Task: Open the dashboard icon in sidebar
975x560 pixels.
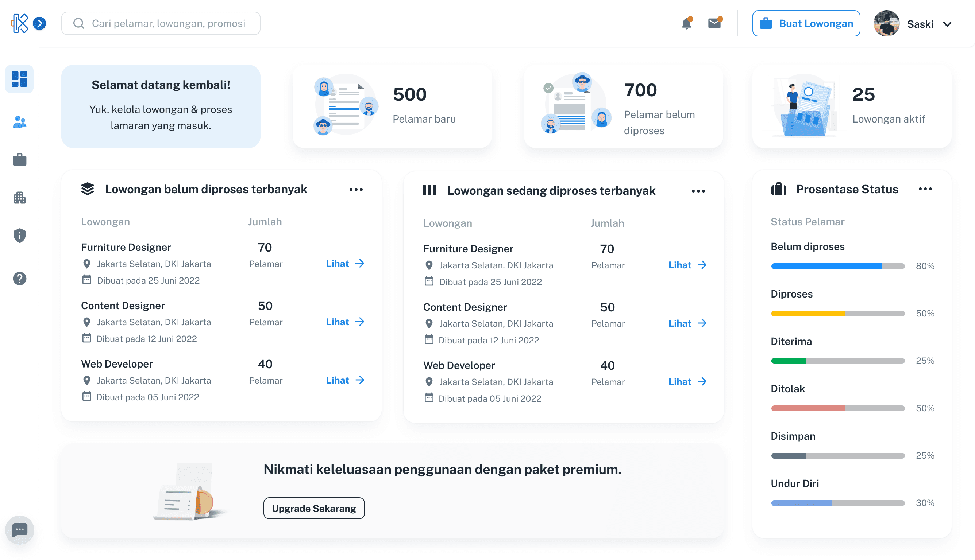Action: point(19,79)
